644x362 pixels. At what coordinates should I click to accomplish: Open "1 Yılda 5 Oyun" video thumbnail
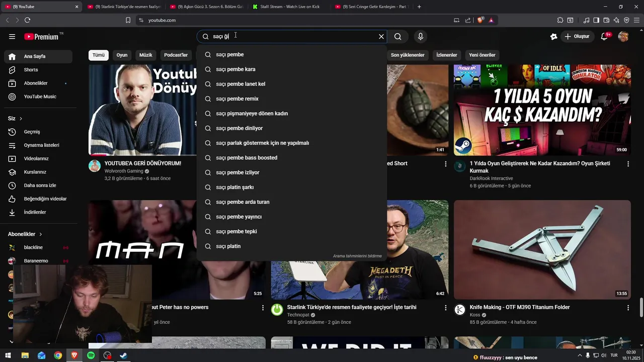pos(542,110)
